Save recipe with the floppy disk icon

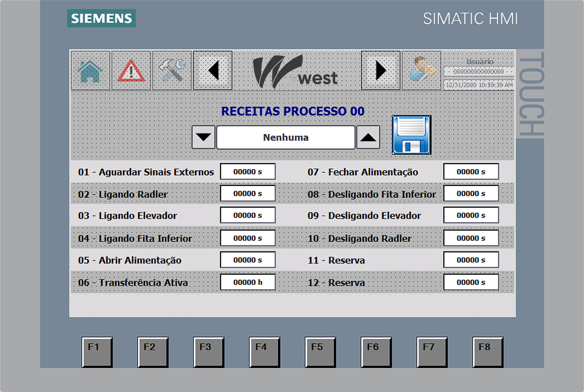(411, 135)
